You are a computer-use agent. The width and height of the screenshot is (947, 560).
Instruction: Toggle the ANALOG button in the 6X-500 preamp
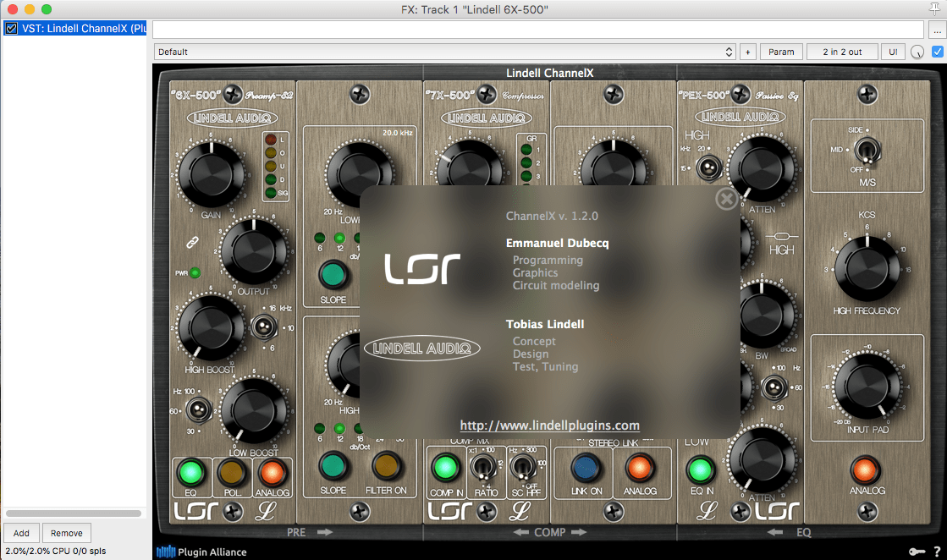point(272,472)
